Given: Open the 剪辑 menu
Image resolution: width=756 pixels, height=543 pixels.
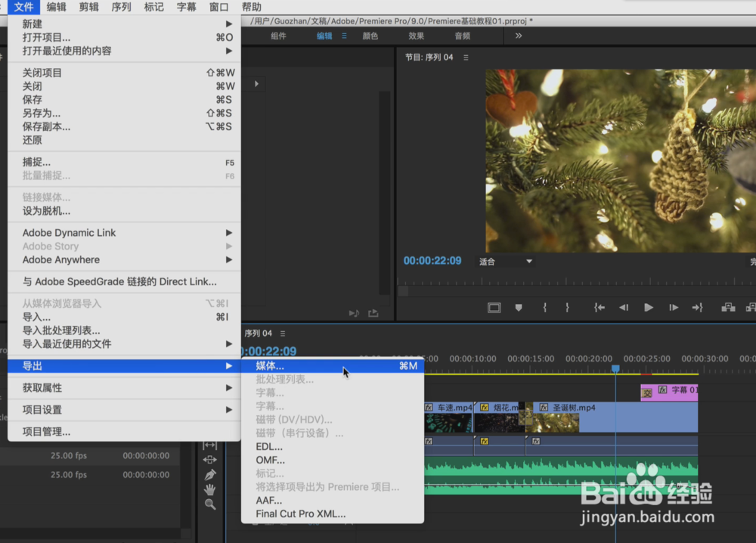Looking at the screenshot, I should click(x=88, y=7).
